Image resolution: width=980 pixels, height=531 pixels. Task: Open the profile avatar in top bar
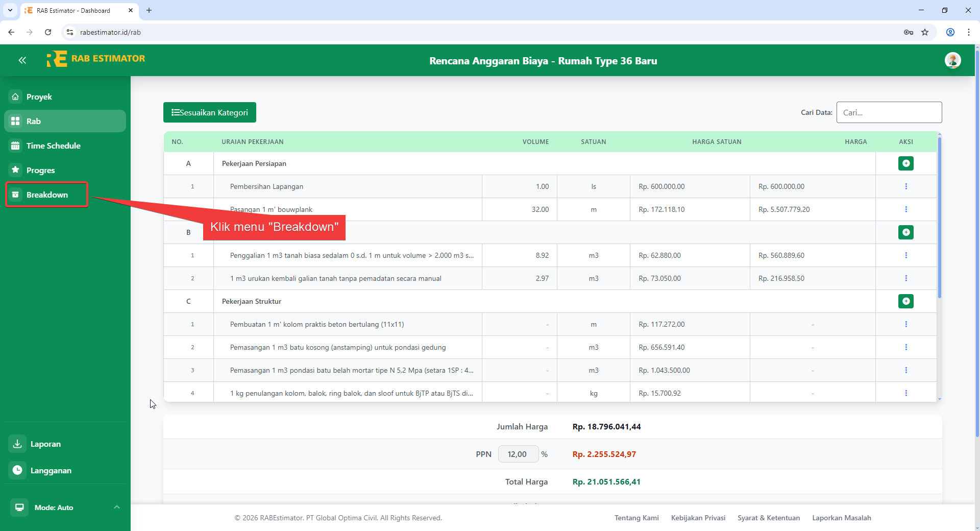tap(953, 60)
